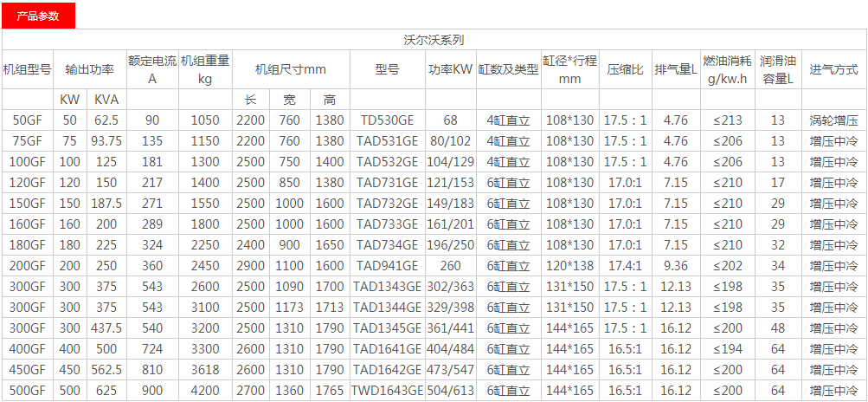Viewport: 868px width, 402px height.
Task: Select the 80/102 power value
Action: [x=451, y=141]
